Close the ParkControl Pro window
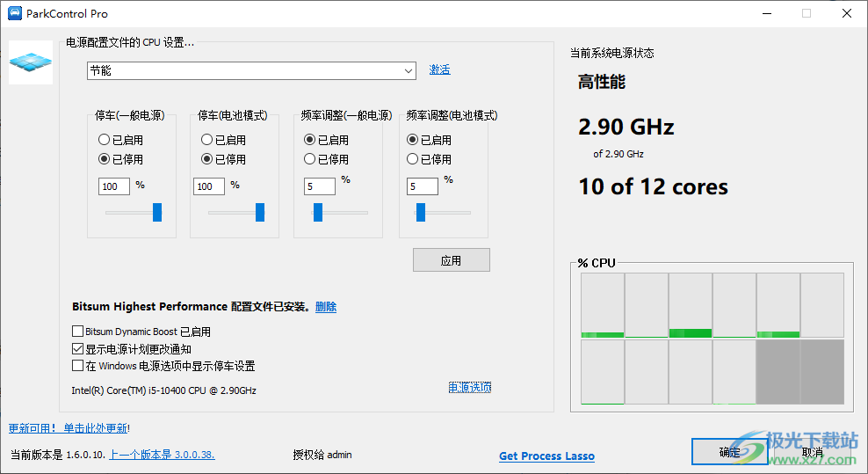Viewport: 868px width, 474px height. pos(846,13)
